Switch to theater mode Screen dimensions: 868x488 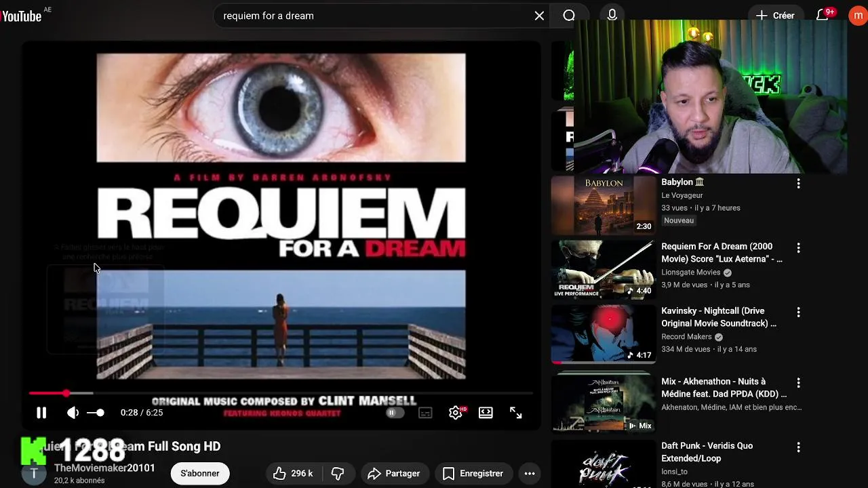(486, 413)
